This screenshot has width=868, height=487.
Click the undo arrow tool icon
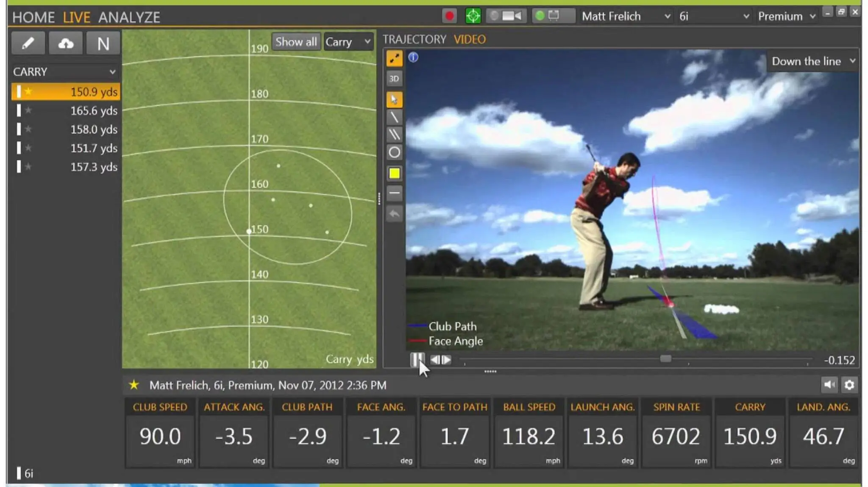coord(394,213)
